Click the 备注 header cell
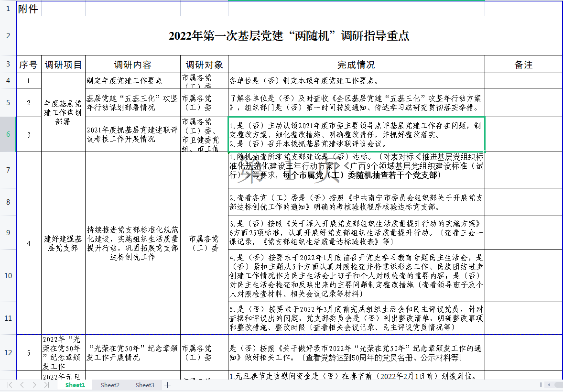Viewport: 563px width, 392px height. point(523,65)
